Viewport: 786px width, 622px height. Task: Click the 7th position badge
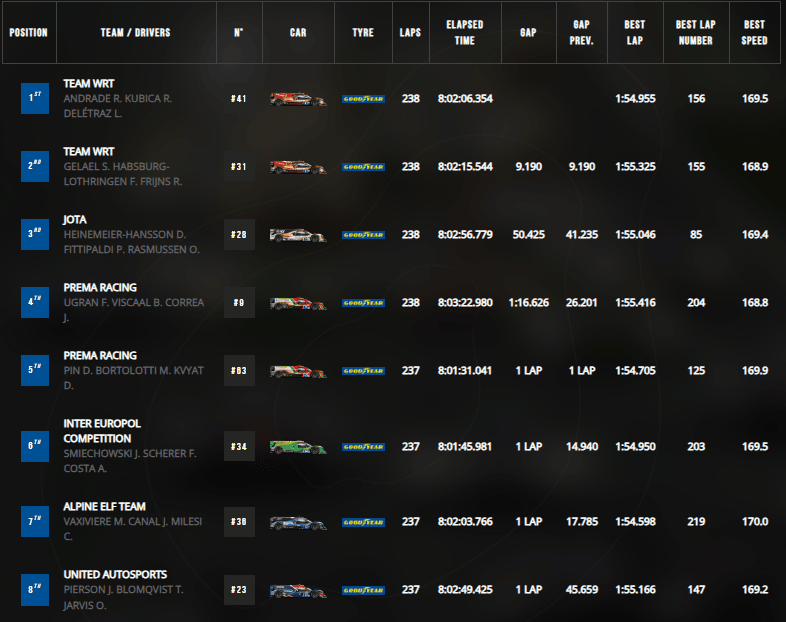[x=35, y=522]
